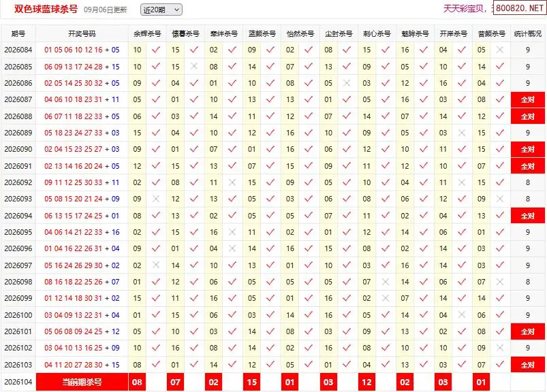Click the gray X beside 07 in row 2026098's 刺心 column

tap(386, 282)
